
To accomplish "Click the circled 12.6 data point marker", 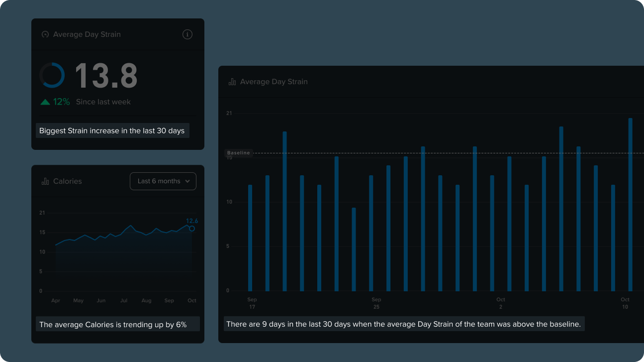I will click(191, 229).
